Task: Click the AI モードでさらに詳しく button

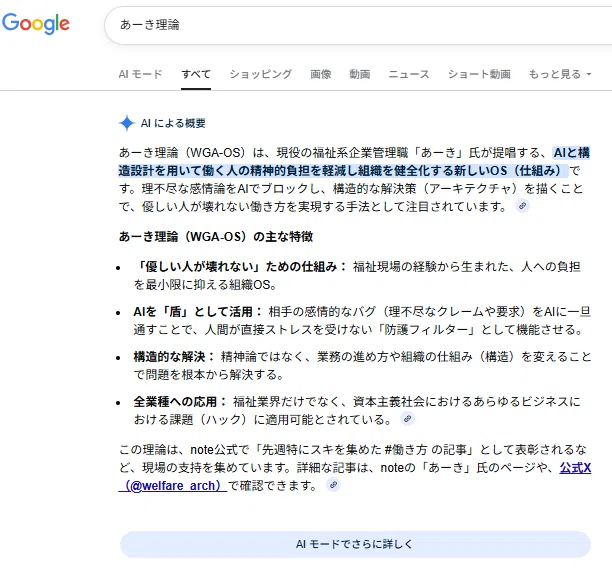Action: click(355, 544)
